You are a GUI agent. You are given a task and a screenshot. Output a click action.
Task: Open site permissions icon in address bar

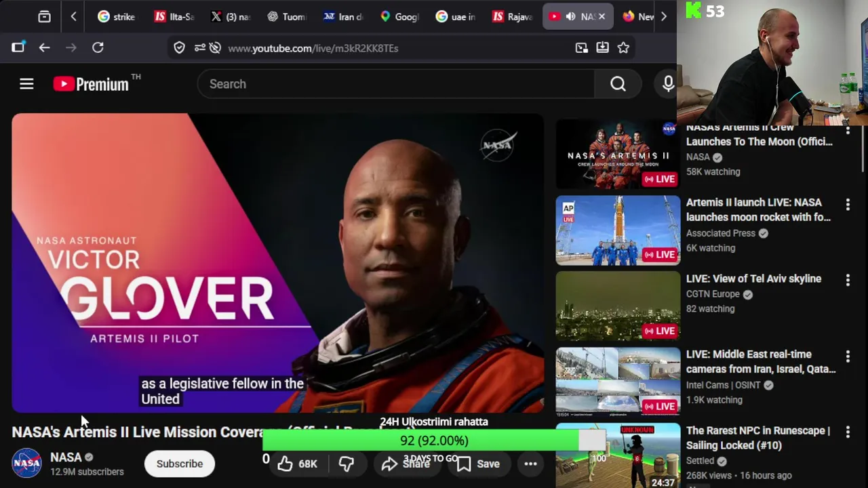click(x=199, y=47)
